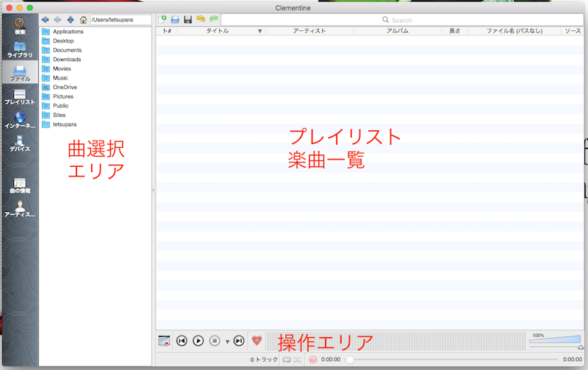Skip to the next track
Screen dimensions: 588x370
[x=239, y=341]
